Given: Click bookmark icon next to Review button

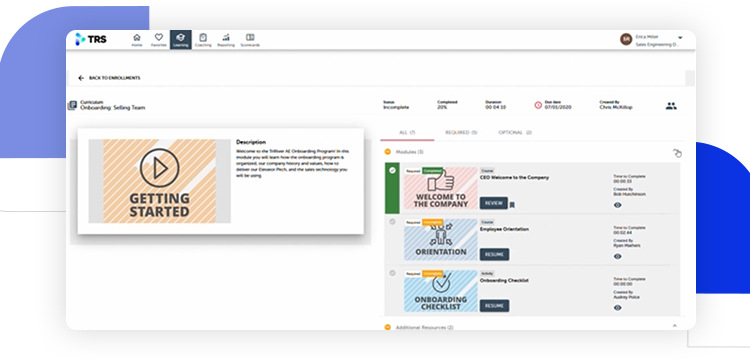Looking at the screenshot, I should 512,205.
